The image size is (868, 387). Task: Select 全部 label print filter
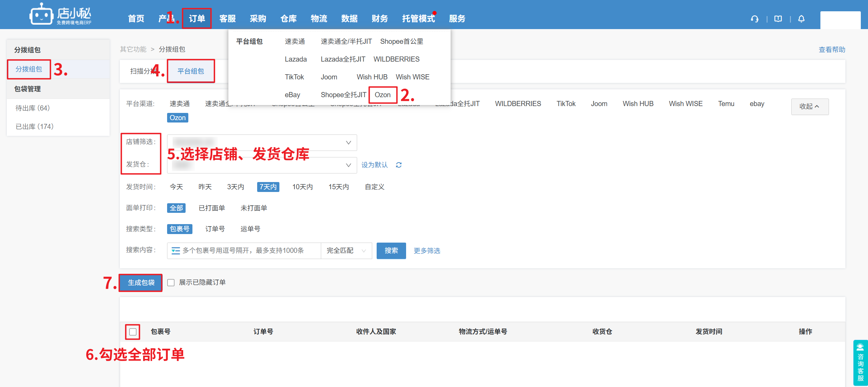[176, 208]
